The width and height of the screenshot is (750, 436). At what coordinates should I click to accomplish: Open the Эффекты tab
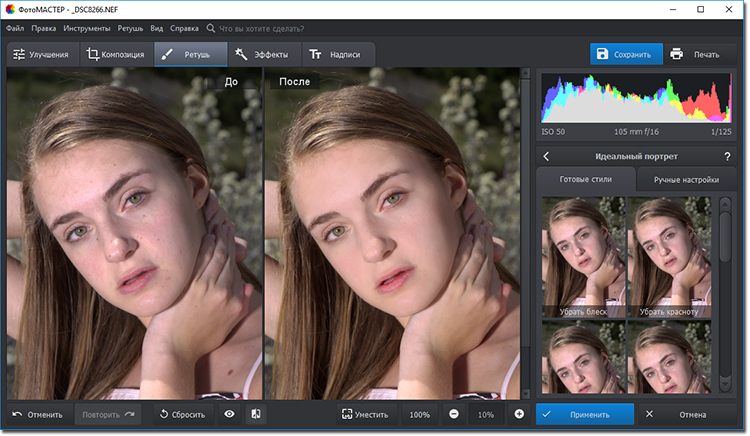pos(262,54)
